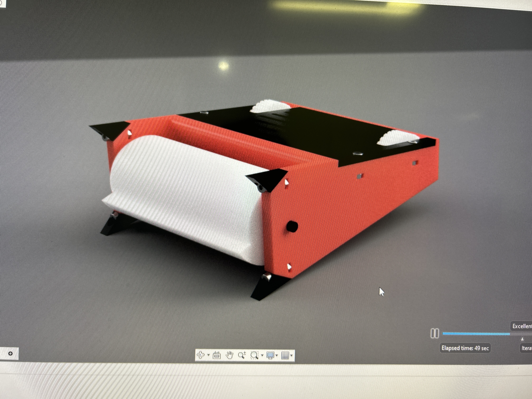Select the Orbit navigation tool
This screenshot has width=532, height=399.
[x=201, y=355]
